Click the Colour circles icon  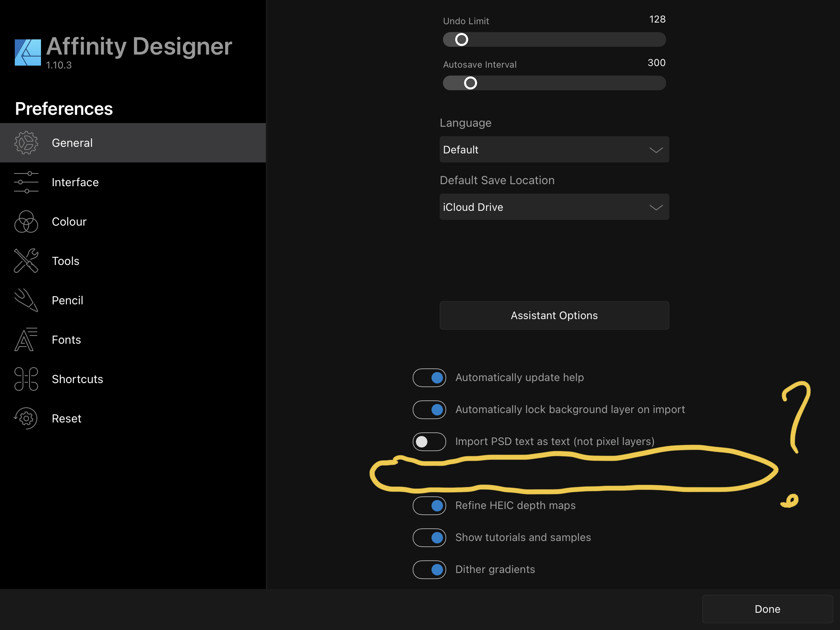click(x=26, y=221)
